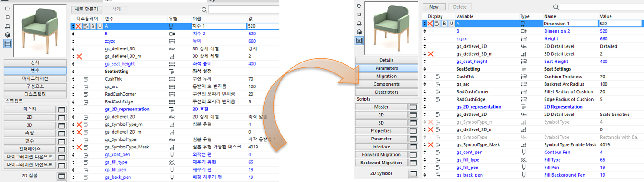644x182 pixels.
Task: Open Master script in separate window icon
Action: click(x=413, y=107)
